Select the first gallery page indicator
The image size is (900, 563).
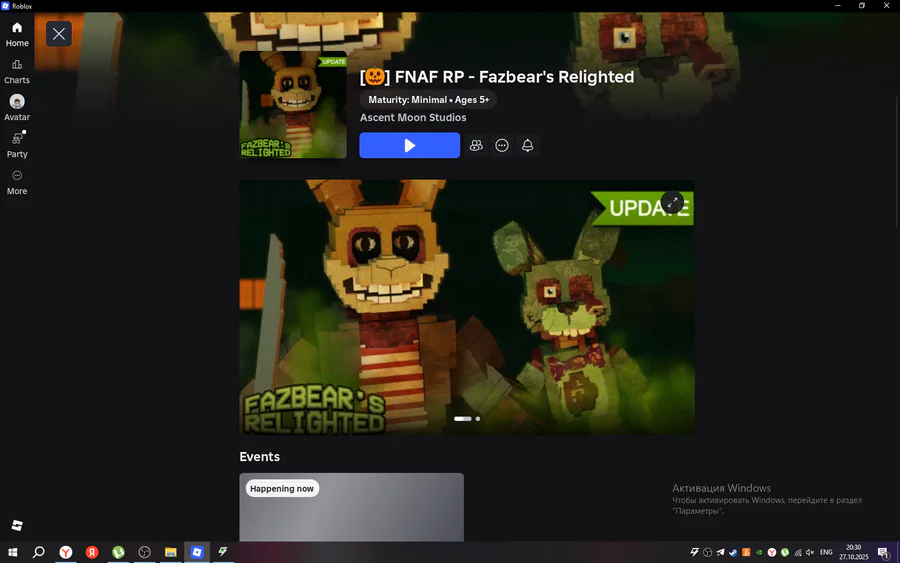pyautogui.click(x=463, y=419)
